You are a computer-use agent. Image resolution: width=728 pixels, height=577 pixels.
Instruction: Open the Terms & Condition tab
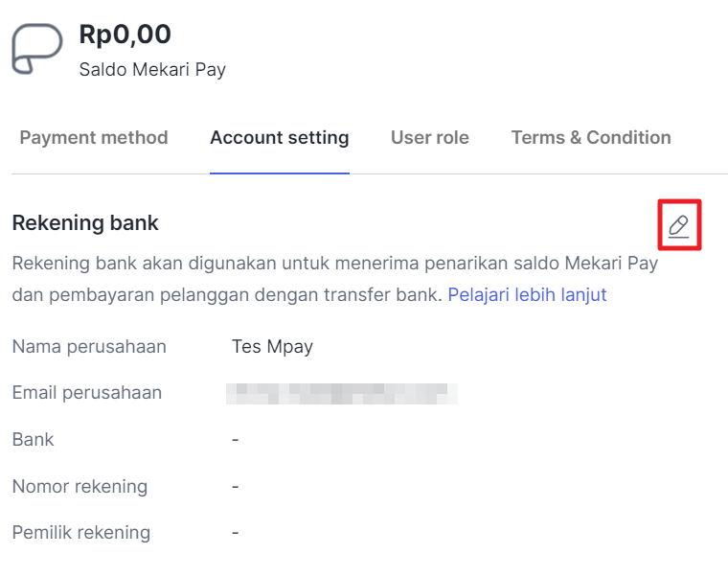[591, 137]
